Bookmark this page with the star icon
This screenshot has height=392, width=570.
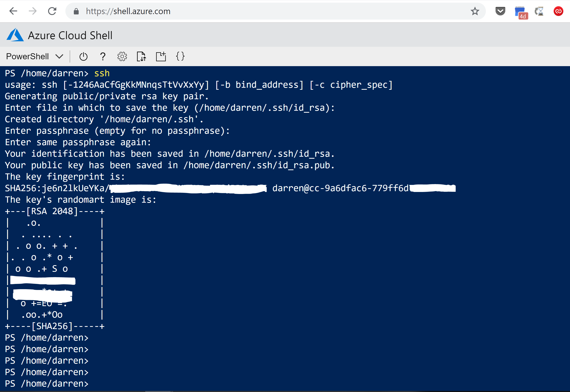[475, 11]
